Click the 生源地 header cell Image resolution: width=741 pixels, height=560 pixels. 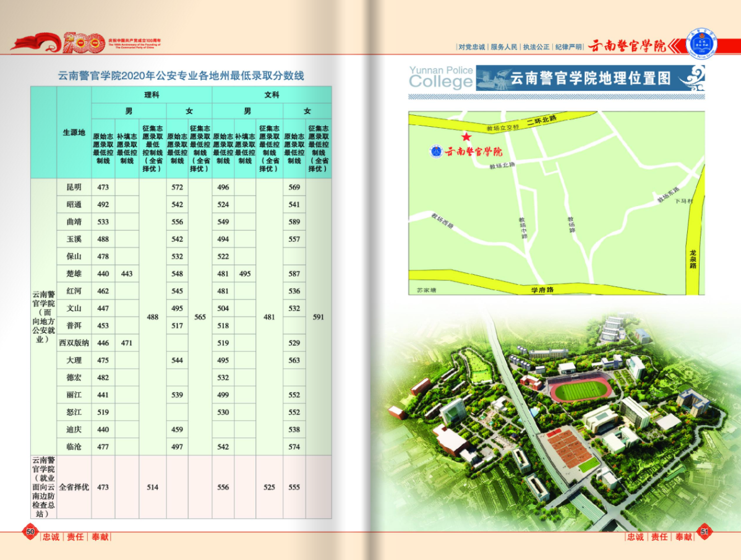(x=74, y=132)
